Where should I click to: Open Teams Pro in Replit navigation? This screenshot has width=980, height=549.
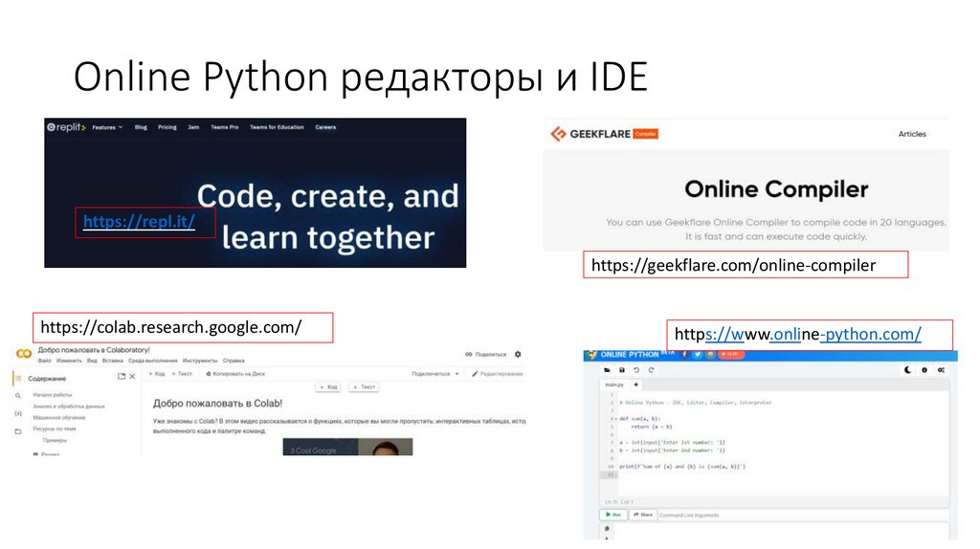(x=224, y=127)
